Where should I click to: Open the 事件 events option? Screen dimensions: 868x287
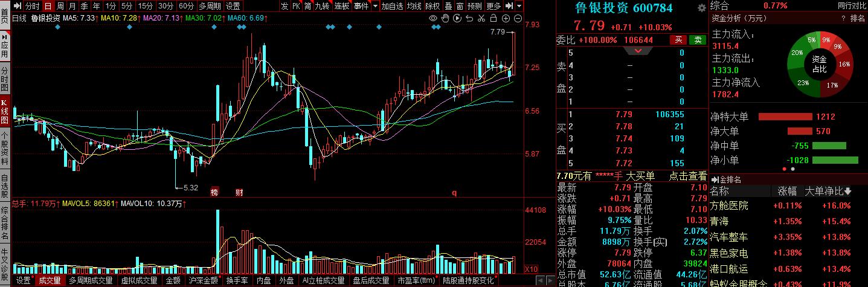tap(361, 6)
